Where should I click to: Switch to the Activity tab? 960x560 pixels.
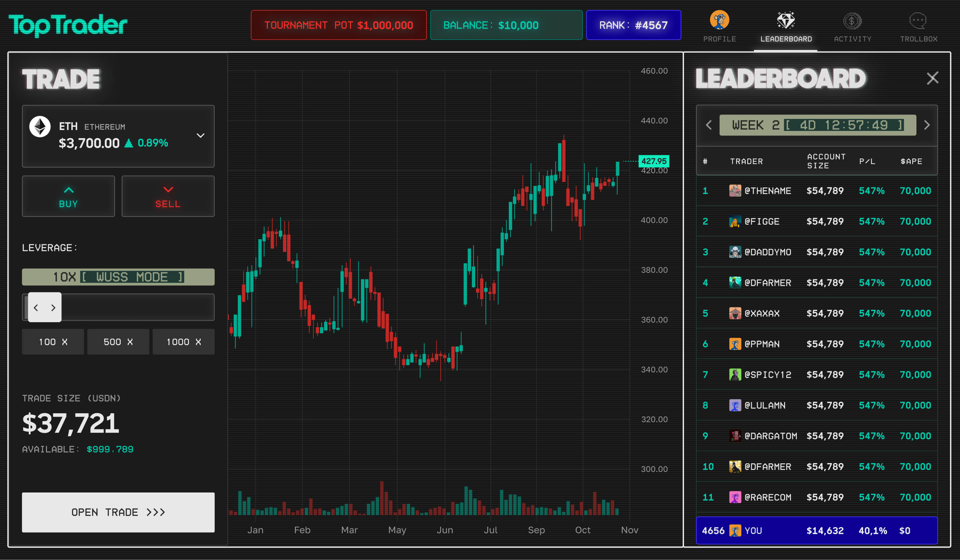(x=852, y=39)
